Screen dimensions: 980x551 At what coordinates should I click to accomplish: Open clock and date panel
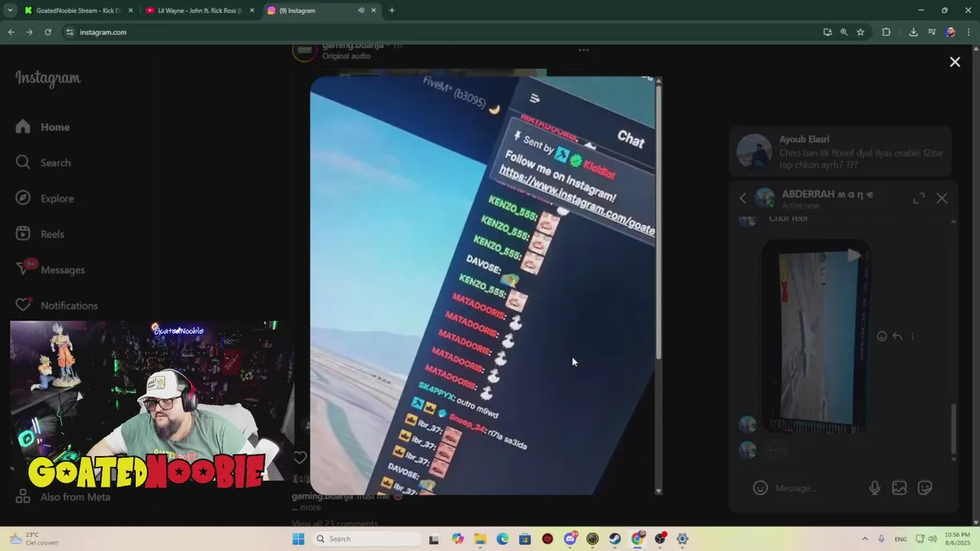[957, 539]
